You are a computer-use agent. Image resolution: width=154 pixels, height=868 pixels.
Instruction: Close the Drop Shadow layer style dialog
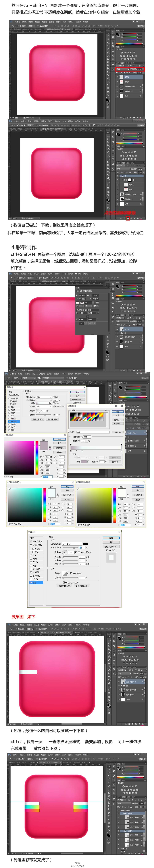[118, 532]
